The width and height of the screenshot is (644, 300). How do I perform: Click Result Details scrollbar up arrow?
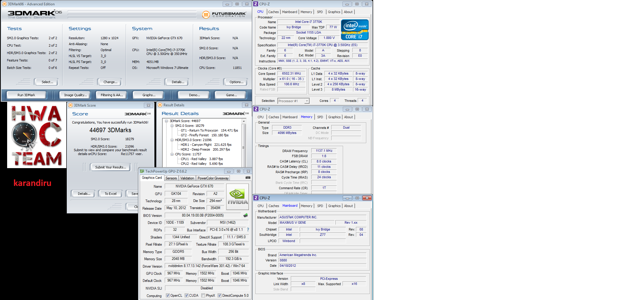244,121
